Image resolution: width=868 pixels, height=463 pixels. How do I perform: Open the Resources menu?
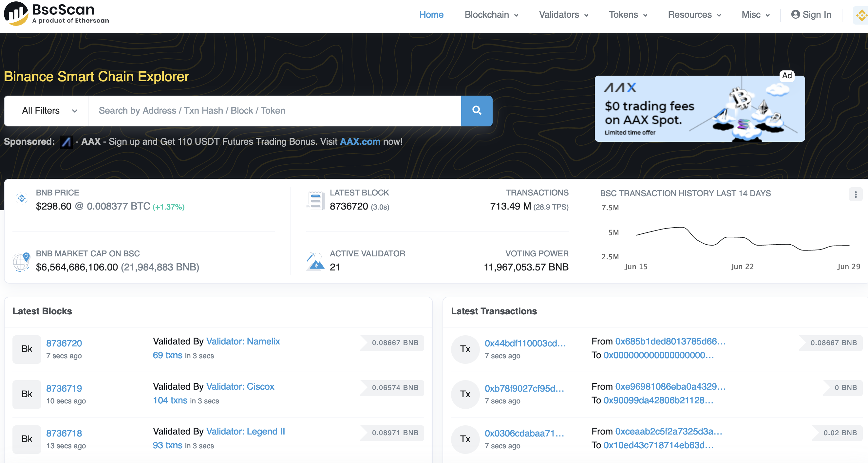pyautogui.click(x=694, y=15)
